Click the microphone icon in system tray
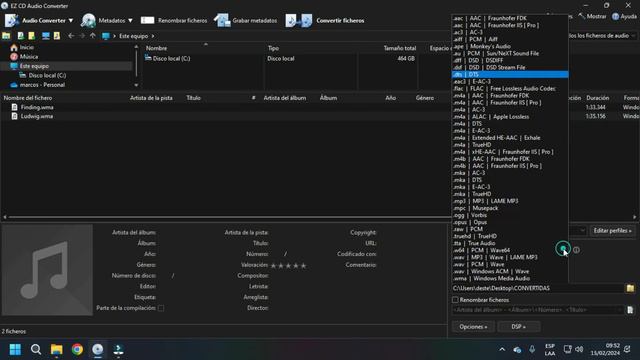 532,349
